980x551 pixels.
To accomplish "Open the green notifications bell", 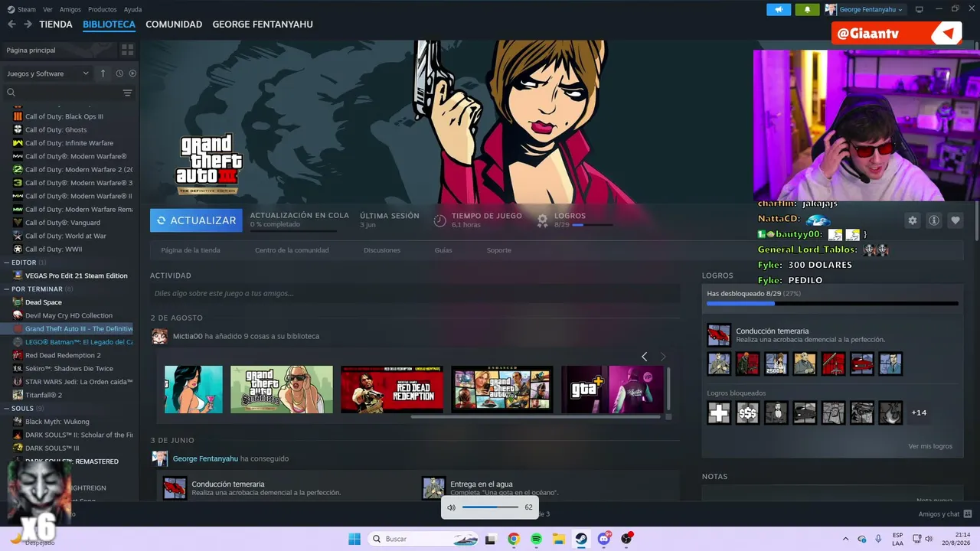I will point(807,9).
